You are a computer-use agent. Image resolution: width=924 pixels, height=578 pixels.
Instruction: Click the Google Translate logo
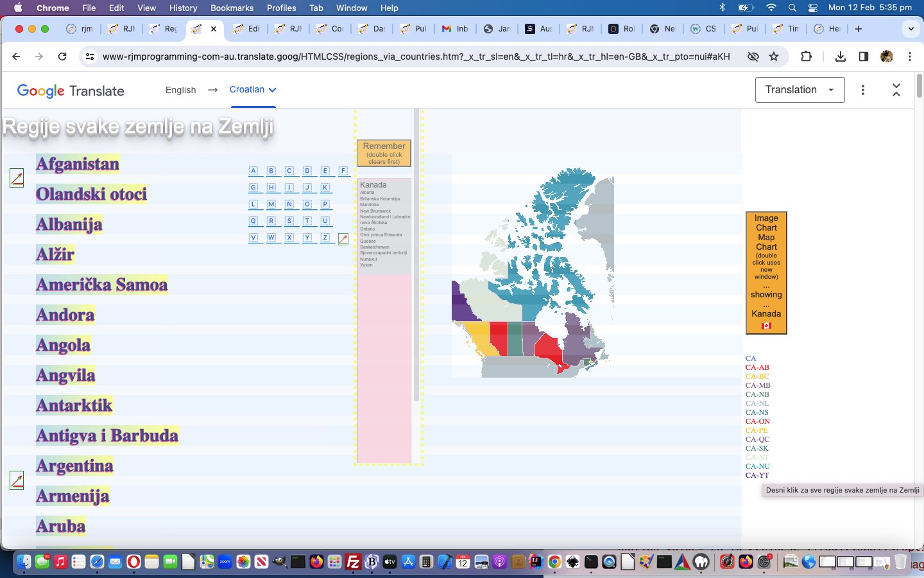(71, 91)
